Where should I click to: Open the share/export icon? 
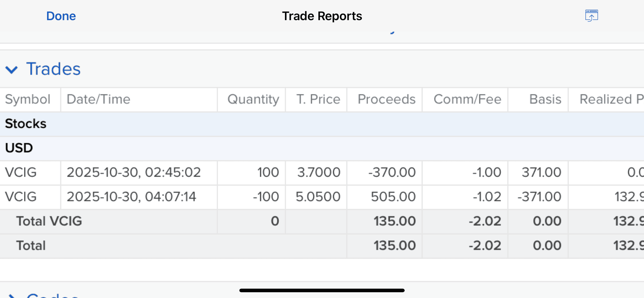(591, 16)
